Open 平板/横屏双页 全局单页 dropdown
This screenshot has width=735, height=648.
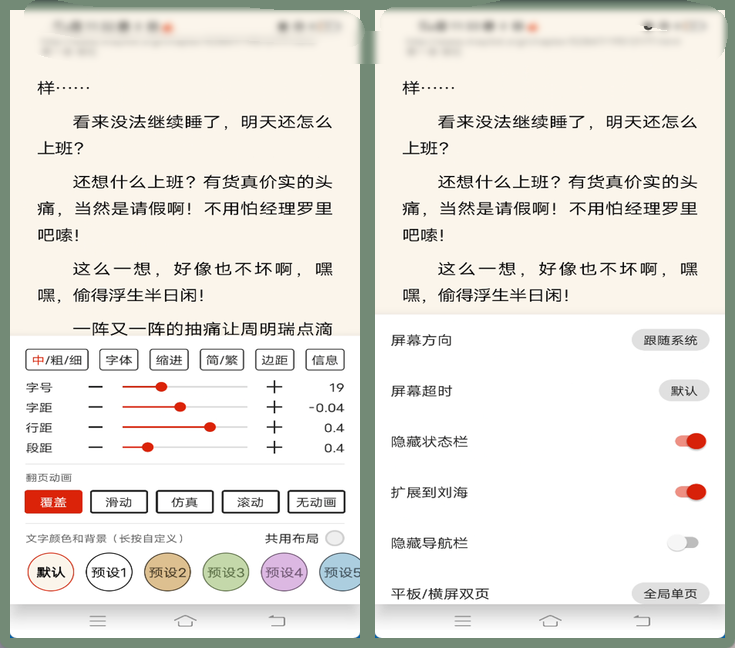(670, 594)
